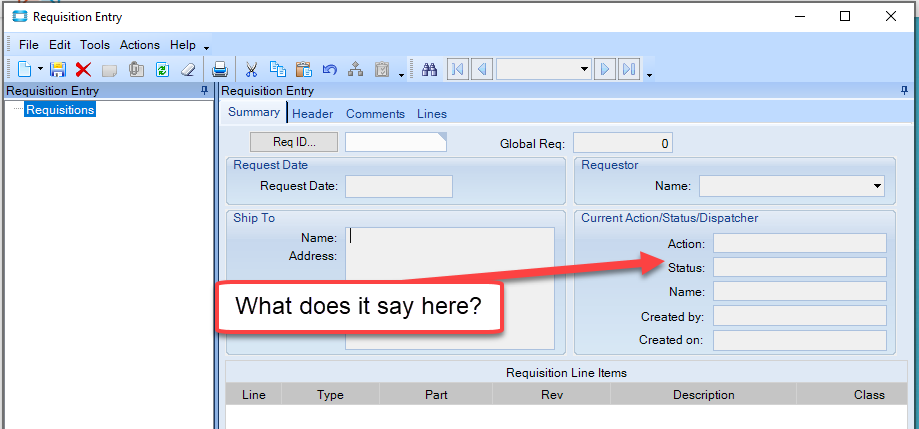Refresh the form using green refresh icon
Image resolution: width=919 pixels, height=429 pixels.
coord(162,70)
